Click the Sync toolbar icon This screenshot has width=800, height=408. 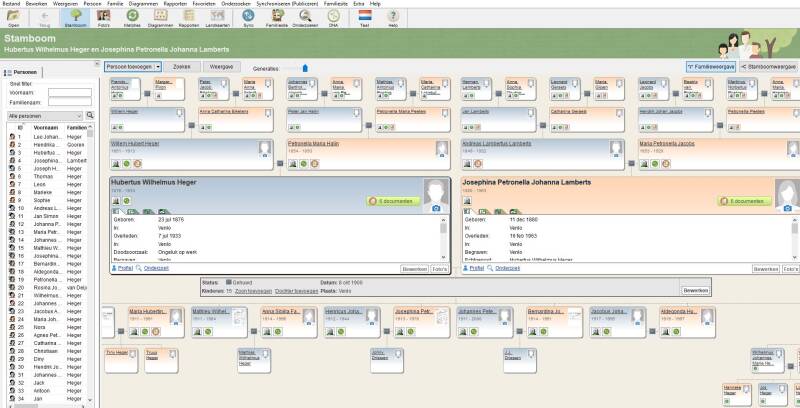coord(248,18)
